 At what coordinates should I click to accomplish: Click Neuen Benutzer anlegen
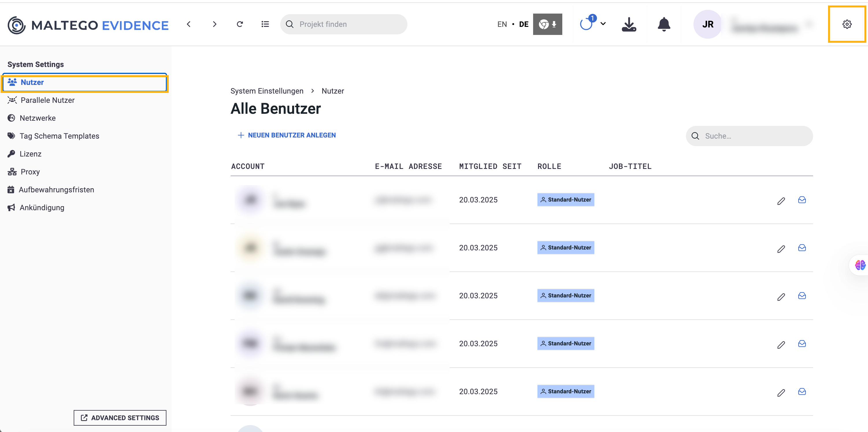coord(287,135)
